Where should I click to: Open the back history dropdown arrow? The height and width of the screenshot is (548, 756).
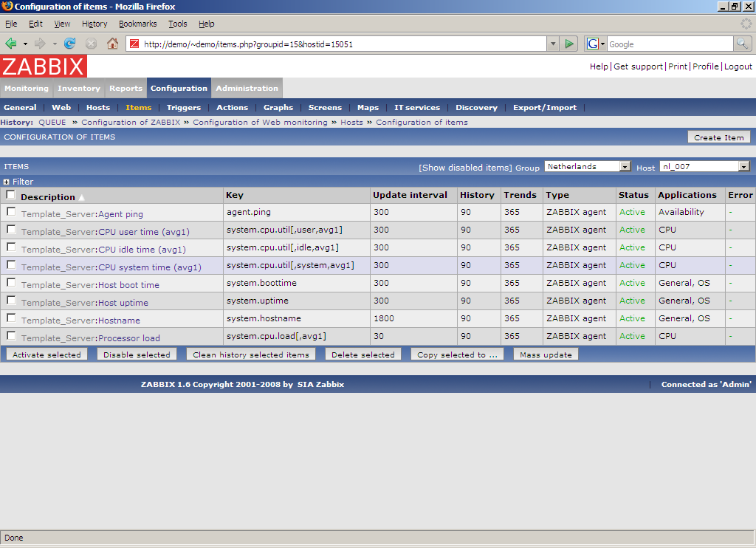25,44
